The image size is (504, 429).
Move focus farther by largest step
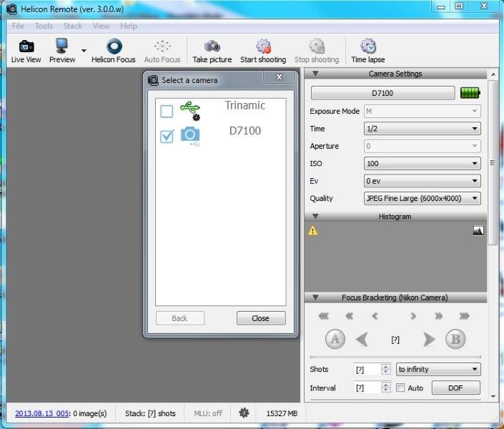coord(465,316)
